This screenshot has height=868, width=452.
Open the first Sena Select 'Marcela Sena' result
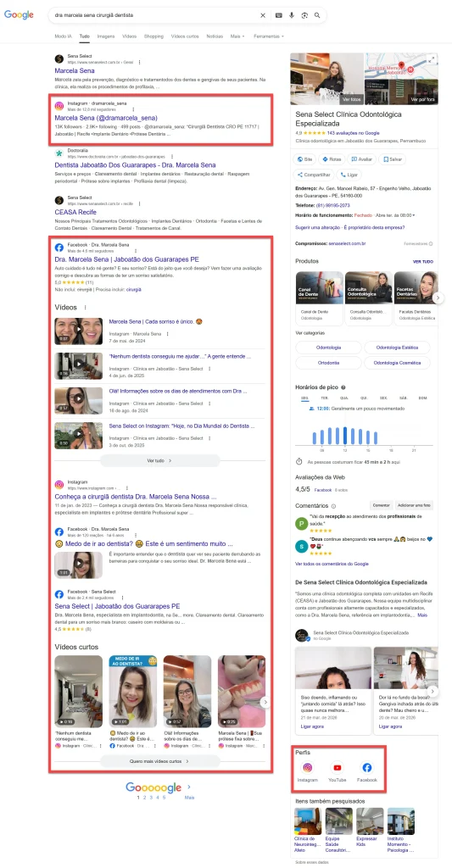[75, 71]
